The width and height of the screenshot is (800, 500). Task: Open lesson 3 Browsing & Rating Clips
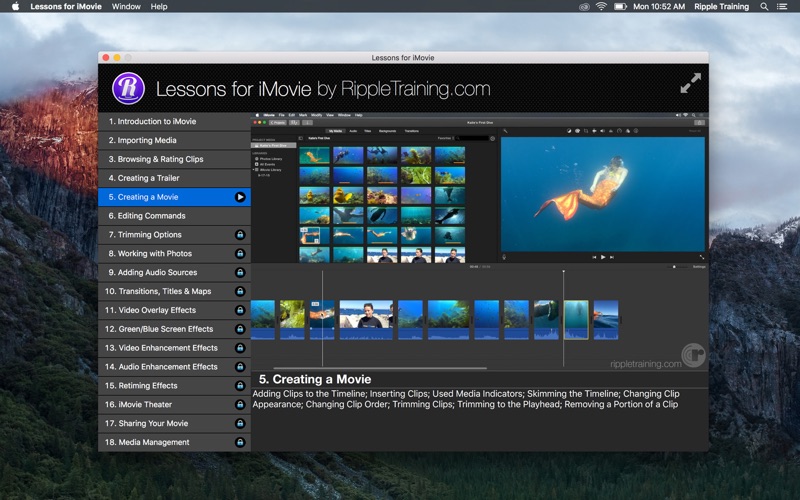[174, 159]
